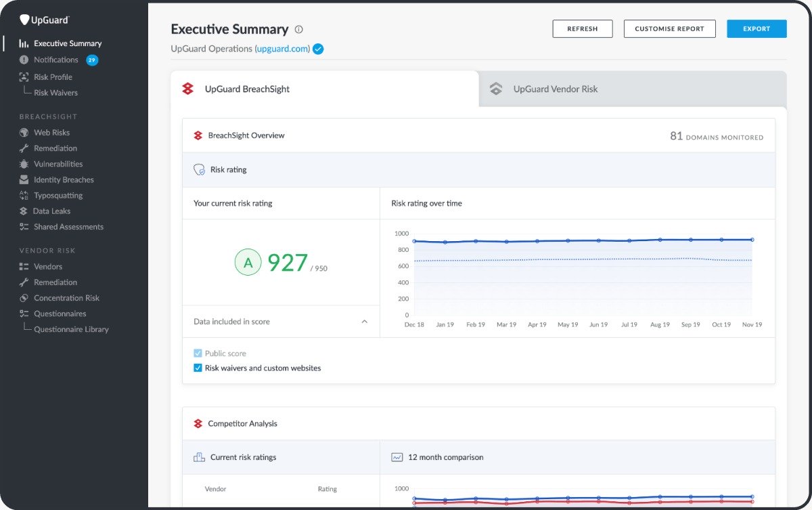Click the Nov 19 point on risk chart

point(751,239)
